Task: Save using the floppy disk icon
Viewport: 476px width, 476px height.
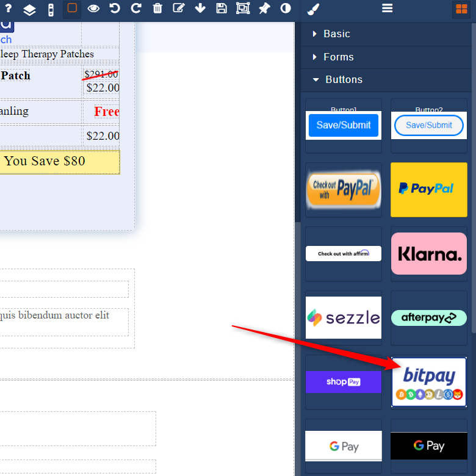Action: click(x=222, y=9)
